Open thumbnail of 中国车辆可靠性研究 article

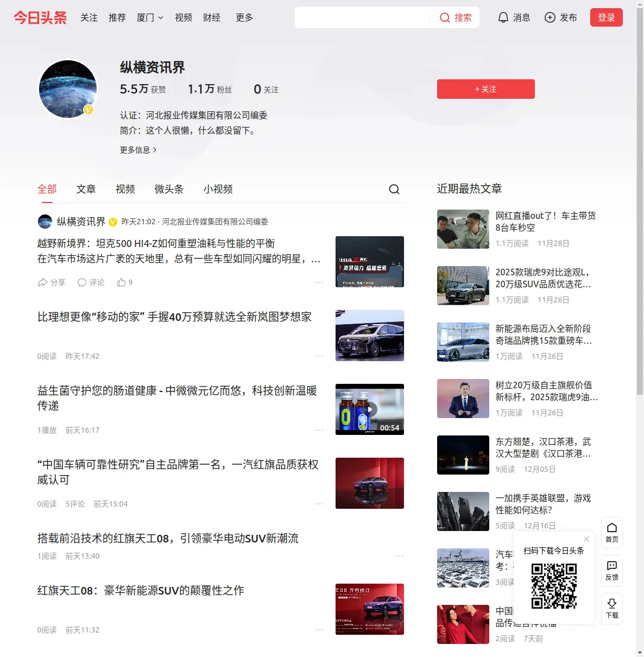point(370,483)
